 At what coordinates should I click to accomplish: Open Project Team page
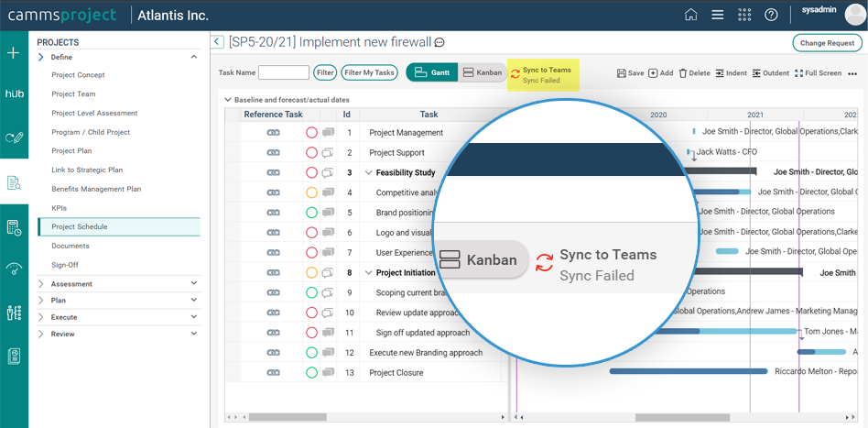(x=73, y=93)
